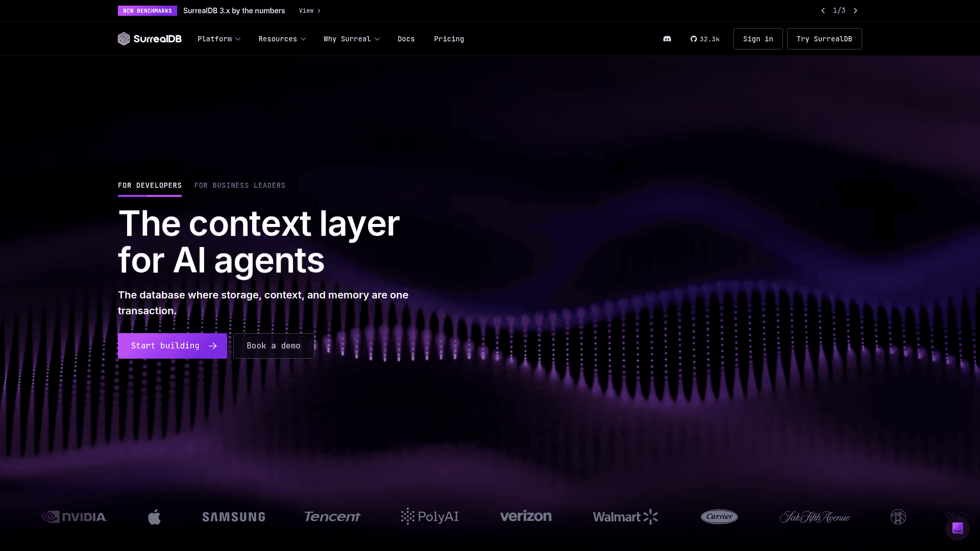Go to previous announcement with left arrow
Viewport: 980px width, 551px height.
pos(823,11)
